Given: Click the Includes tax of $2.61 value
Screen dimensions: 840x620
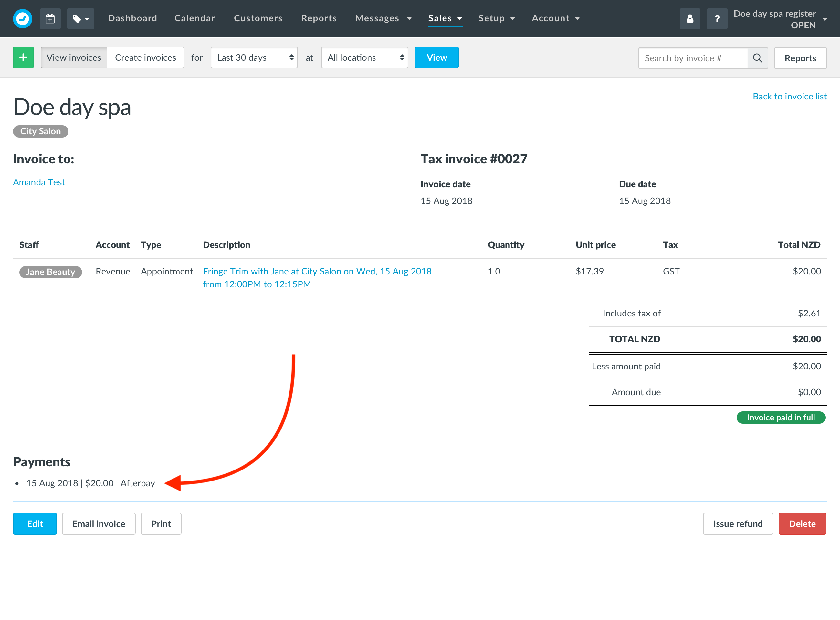Looking at the screenshot, I should pos(809,313).
